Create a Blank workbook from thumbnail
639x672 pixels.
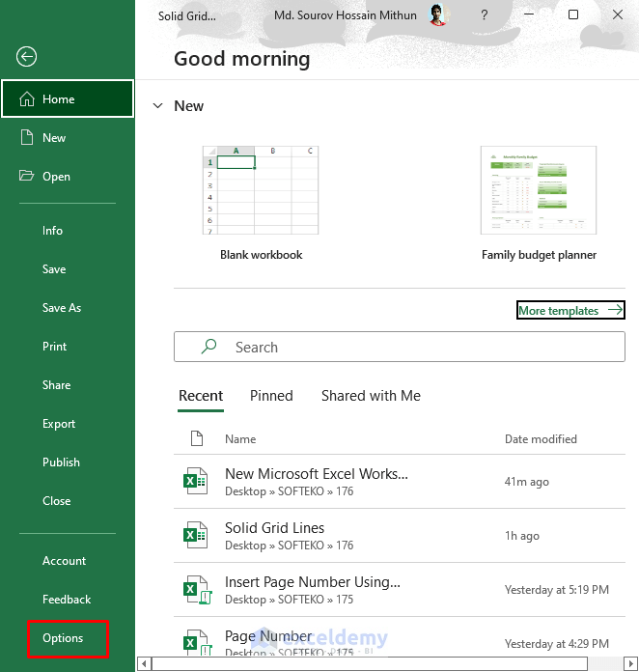pos(261,190)
